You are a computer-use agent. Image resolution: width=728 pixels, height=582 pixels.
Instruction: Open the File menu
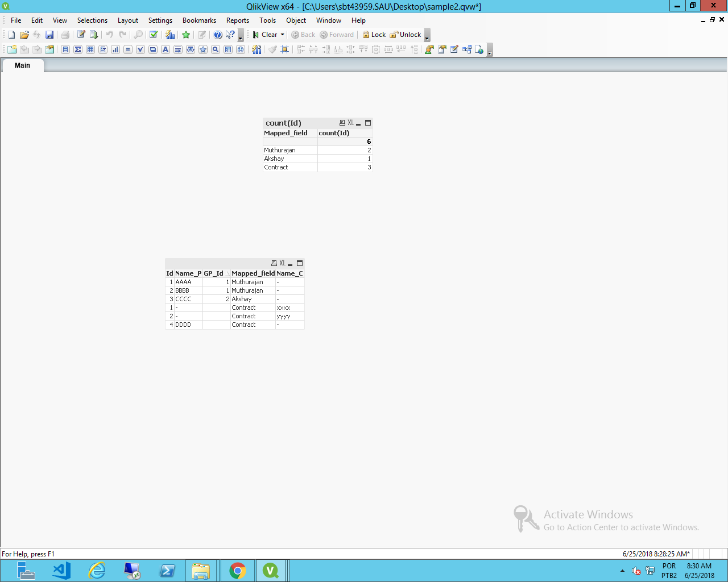click(x=16, y=20)
